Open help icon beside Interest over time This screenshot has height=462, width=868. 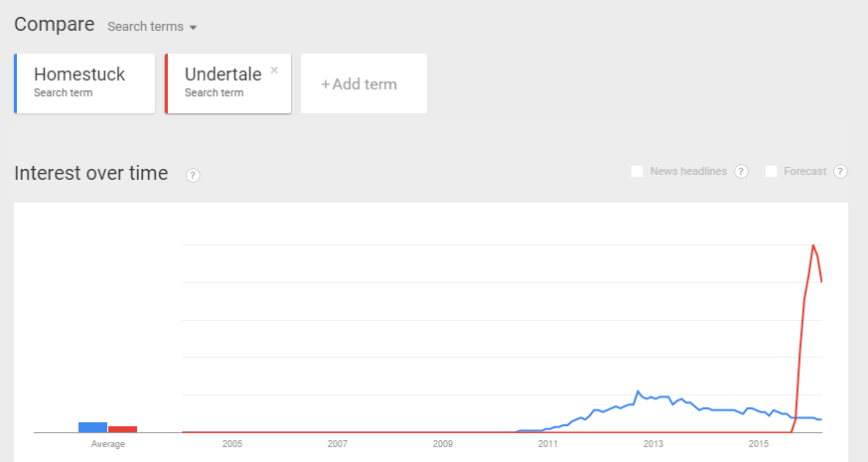click(x=193, y=175)
